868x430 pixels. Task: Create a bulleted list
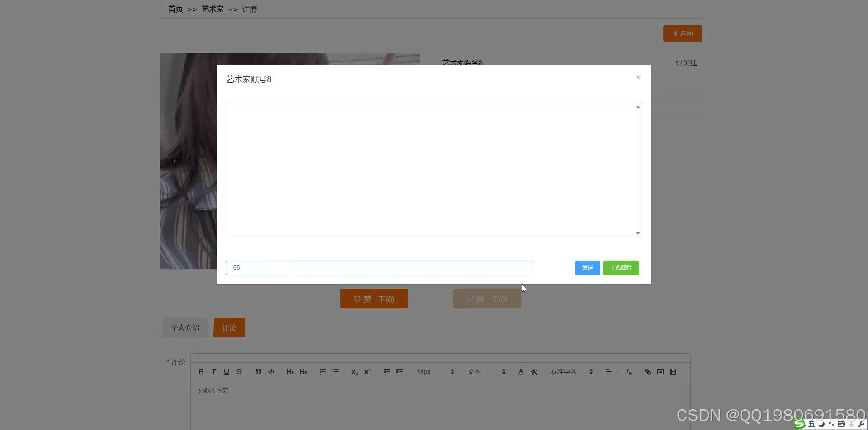[x=335, y=372]
